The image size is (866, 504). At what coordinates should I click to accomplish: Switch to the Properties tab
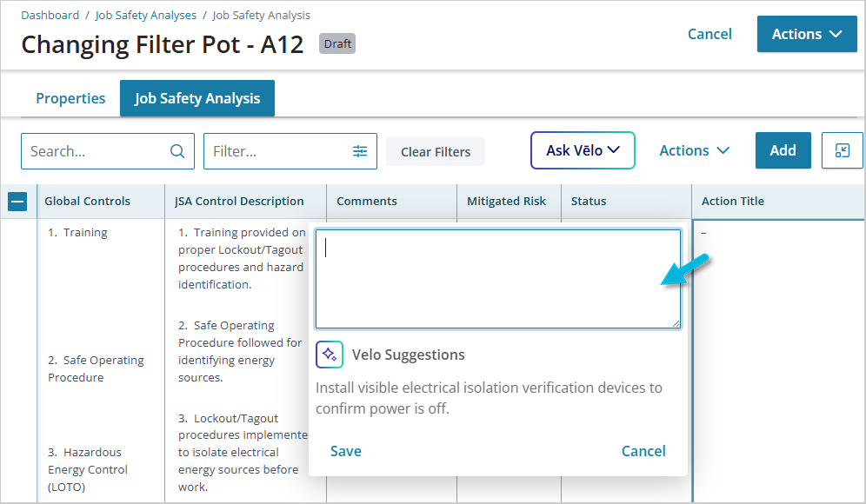70,98
